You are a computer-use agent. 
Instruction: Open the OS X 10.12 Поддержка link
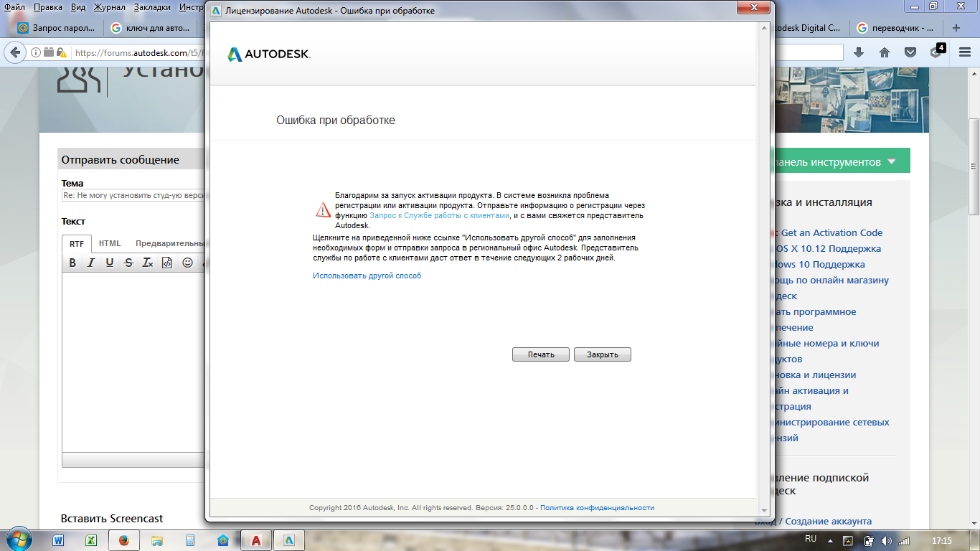(x=828, y=248)
